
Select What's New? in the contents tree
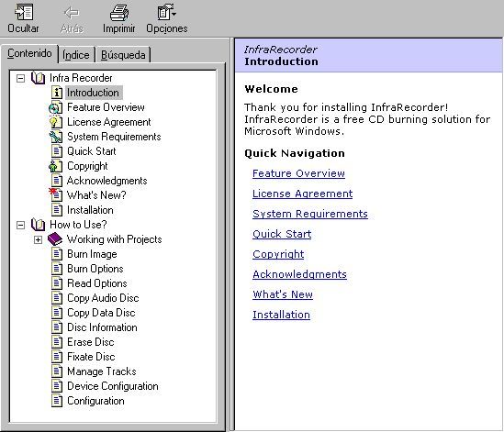pyautogui.click(x=96, y=195)
